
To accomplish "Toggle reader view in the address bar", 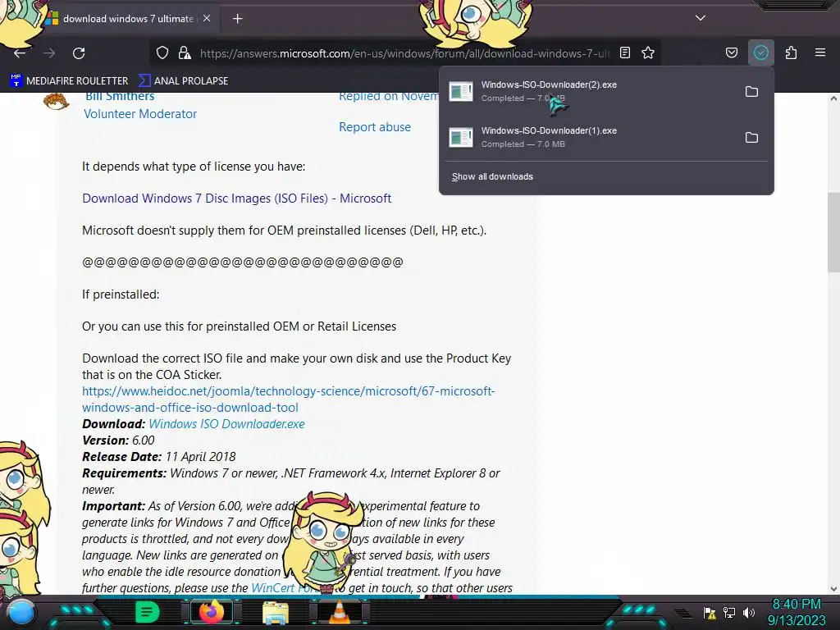I will click(x=624, y=53).
